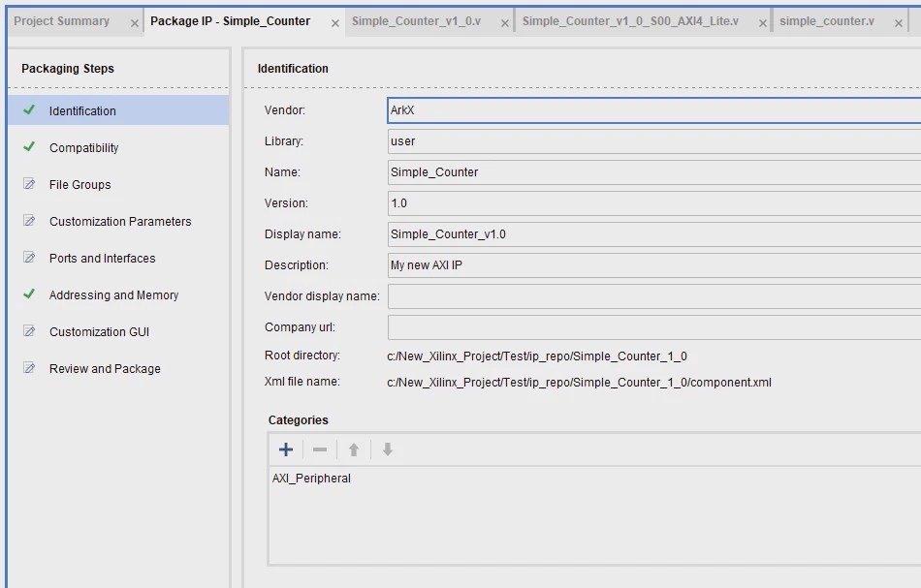Click the Library field containing user
The image size is (921, 588).
click(653, 141)
